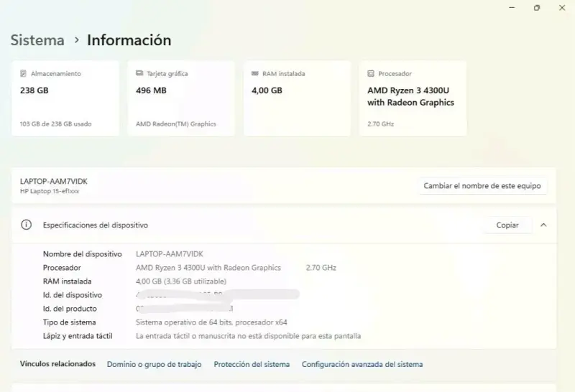The height and width of the screenshot is (392, 575).
Task: Click Cambiar el nombre de este equipo
Action: [482, 186]
